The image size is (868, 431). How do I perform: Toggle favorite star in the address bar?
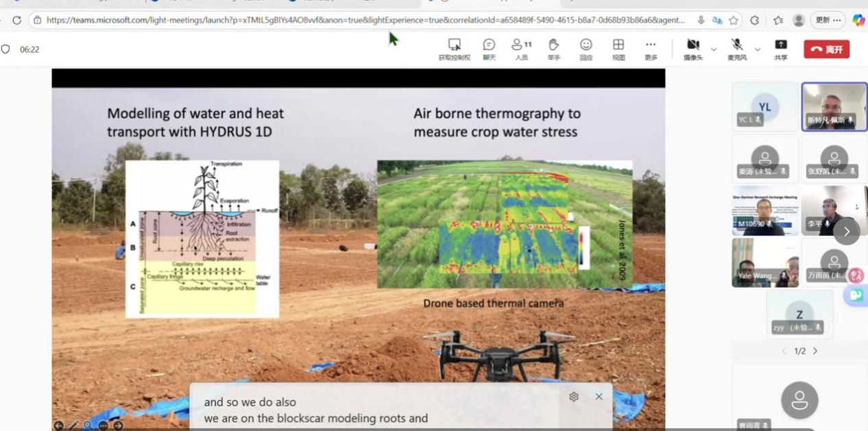[734, 21]
